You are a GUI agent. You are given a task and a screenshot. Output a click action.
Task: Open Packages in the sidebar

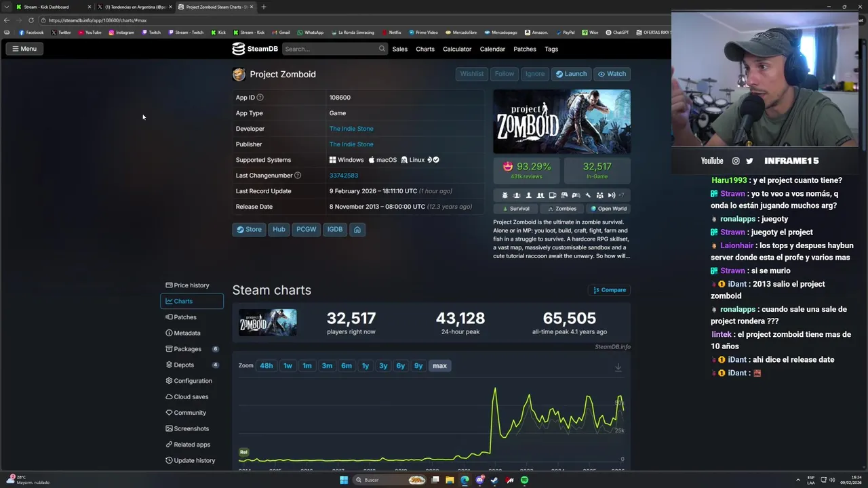pos(192,349)
